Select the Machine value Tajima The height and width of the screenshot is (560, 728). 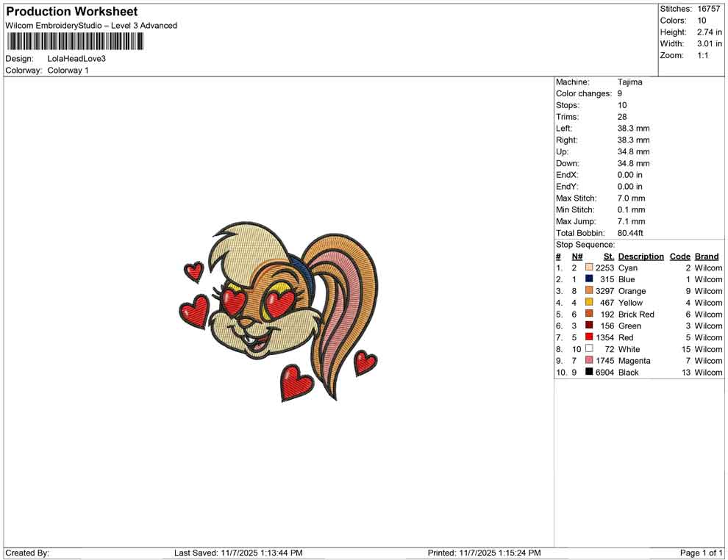[x=629, y=82]
